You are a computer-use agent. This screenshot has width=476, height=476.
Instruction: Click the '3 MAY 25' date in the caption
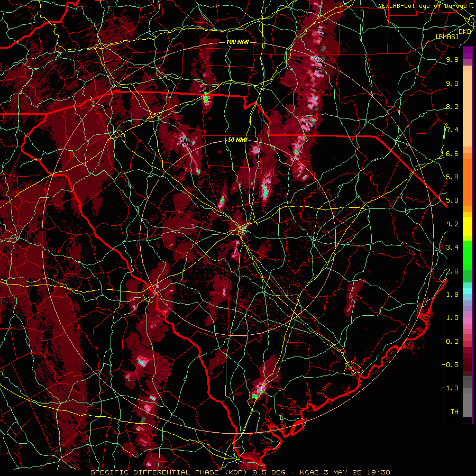click(343, 472)
